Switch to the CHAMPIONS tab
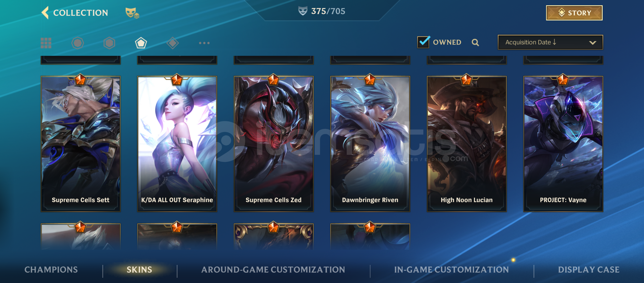 click(51, 270)
